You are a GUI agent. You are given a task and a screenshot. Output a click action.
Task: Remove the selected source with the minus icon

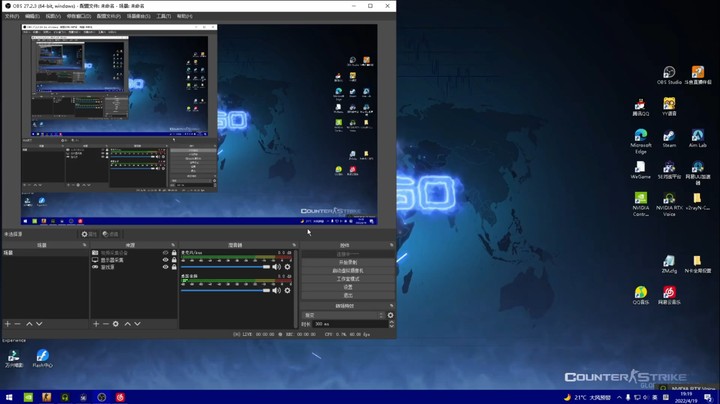[106, 324]
